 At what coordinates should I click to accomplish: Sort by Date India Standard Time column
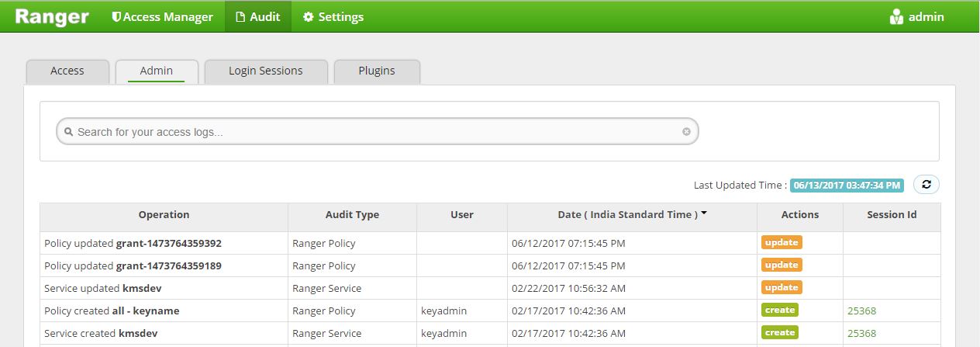[x=631, y=214]
